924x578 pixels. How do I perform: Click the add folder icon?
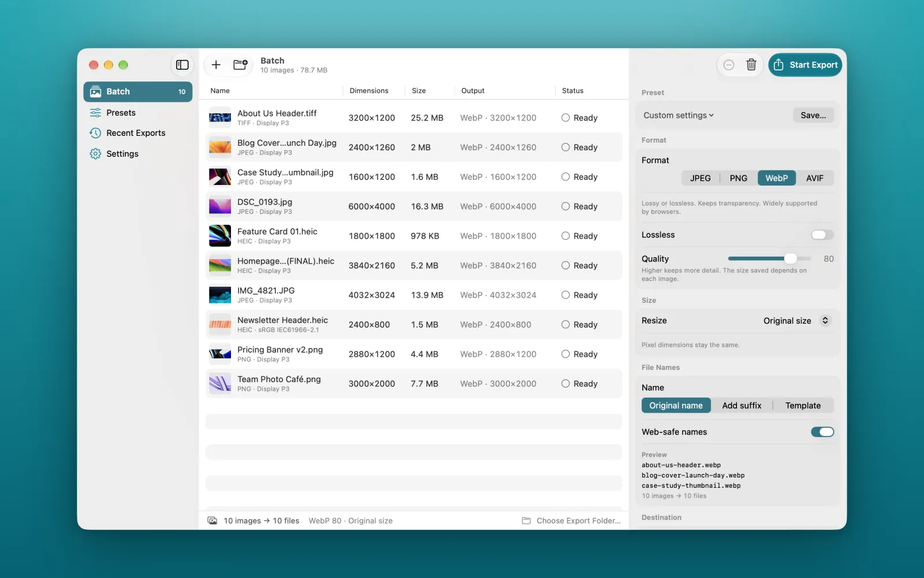click(240, 65)
